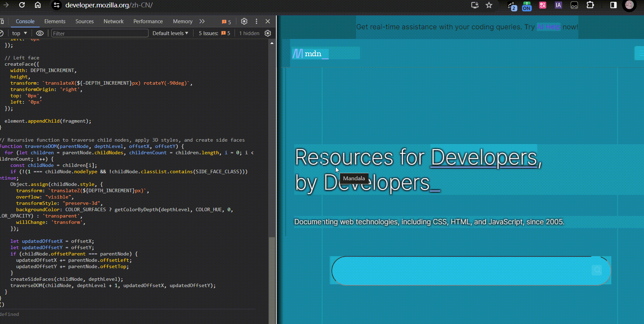Image resolution: width=644 pixels, height=324 pixels.
Task: Click the 'willChange: 'transform'' code line
Action: [51, 222]
